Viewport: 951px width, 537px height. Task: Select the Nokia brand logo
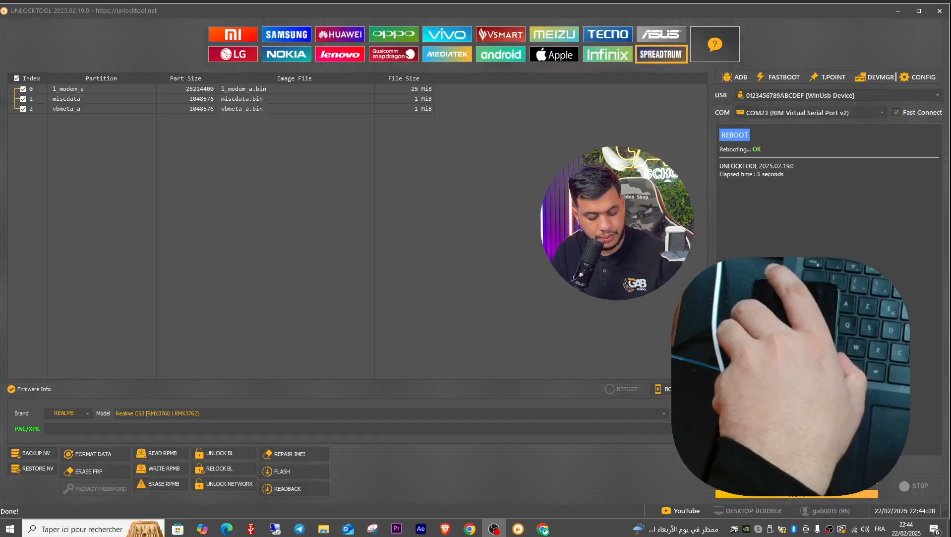(286, 54)
